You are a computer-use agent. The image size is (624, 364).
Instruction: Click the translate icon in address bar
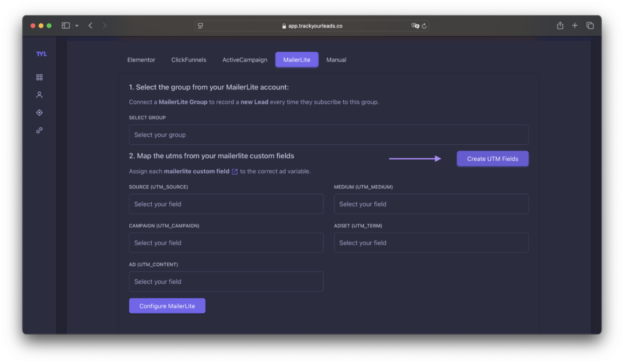[x=415, y=26]
